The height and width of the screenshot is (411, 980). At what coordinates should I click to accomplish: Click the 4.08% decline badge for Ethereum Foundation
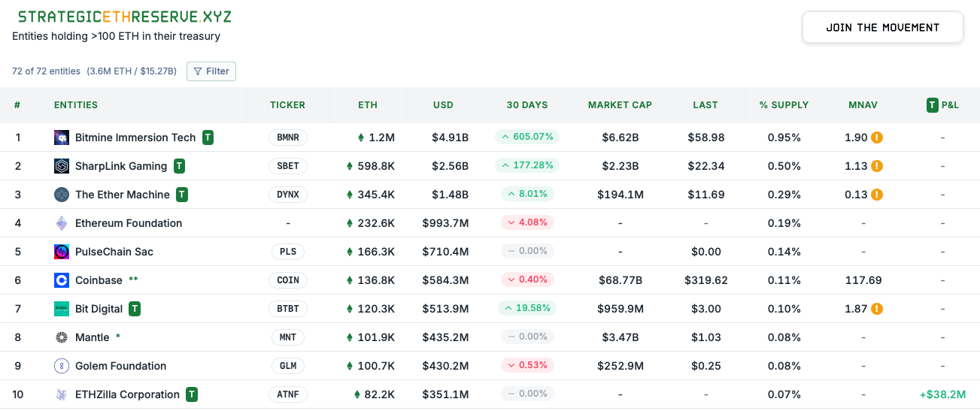point(527,222)
